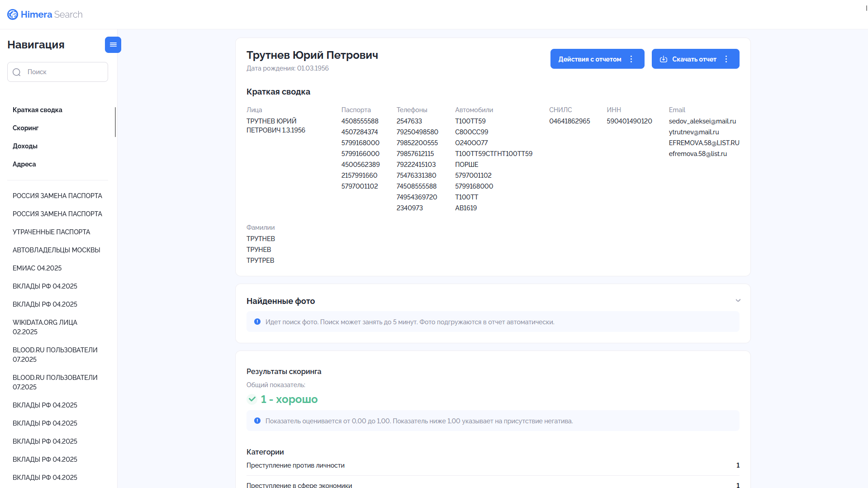The image size is (868, 488).
Task: Click Преступление против личности category row
Action: (493, 465)
